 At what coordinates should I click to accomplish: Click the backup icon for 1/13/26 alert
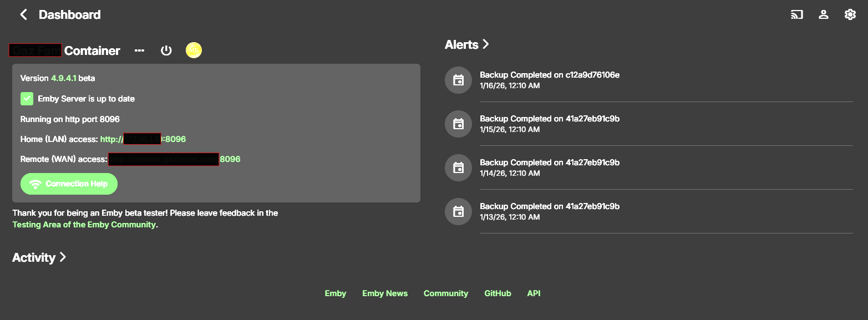[458, 211]
